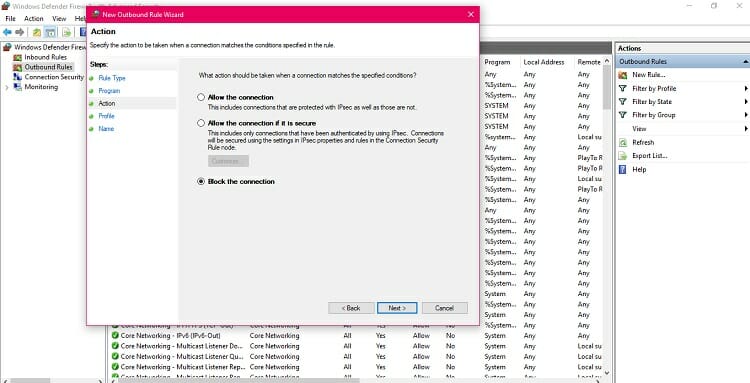Sort by the Local Address column header
750x383 pixels.
tap(544, 62)
